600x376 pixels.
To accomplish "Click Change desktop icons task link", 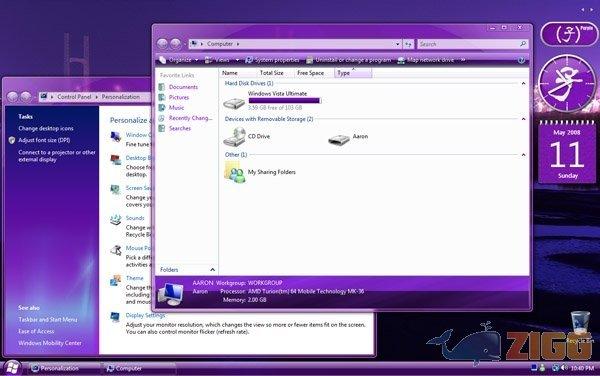I will pyautogui.click(x=46, y=129).
